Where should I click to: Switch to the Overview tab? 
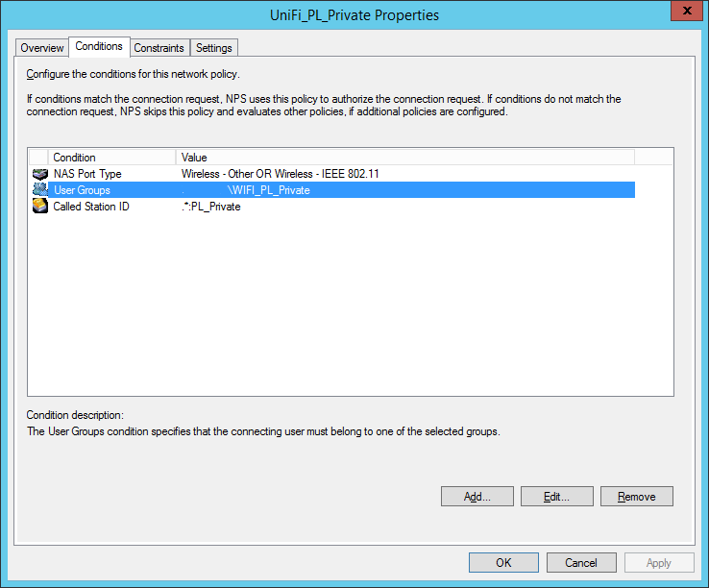click(42, 48)
